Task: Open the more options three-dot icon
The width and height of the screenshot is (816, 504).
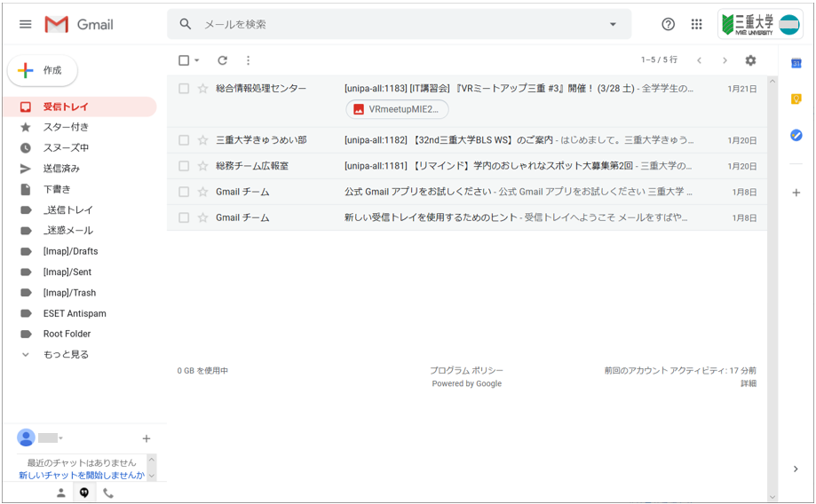Action: point(249,60)
